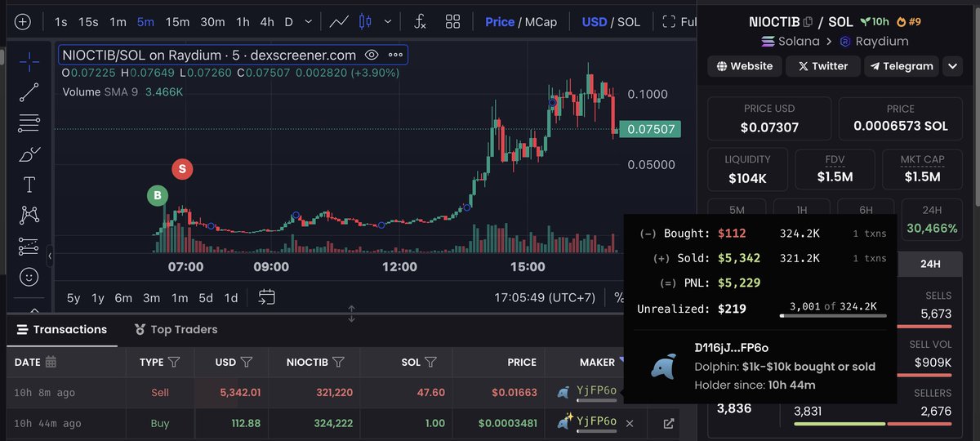Click maker YjFP6o in Buy row

click(597, 421)
